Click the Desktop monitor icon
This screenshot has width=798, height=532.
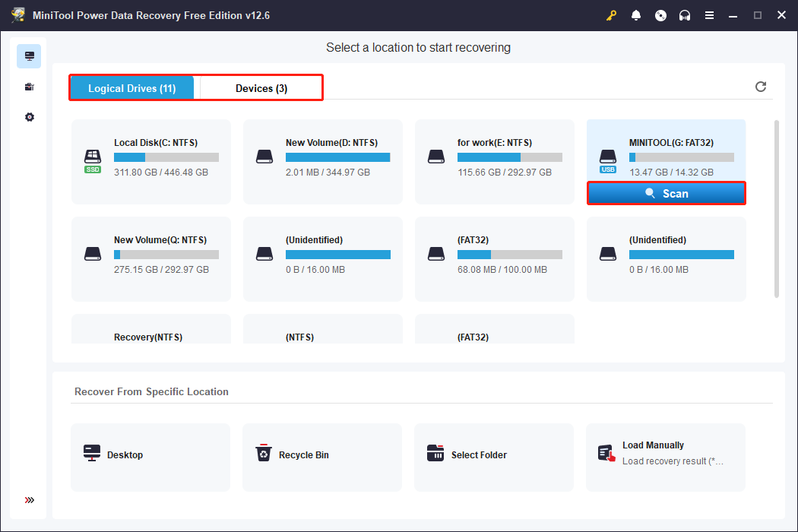tap(92, 453)
